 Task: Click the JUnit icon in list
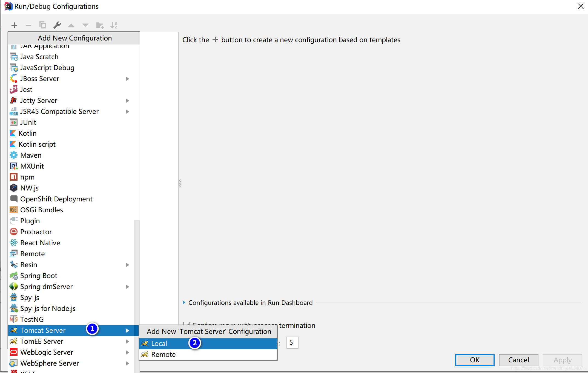(15, 122)
